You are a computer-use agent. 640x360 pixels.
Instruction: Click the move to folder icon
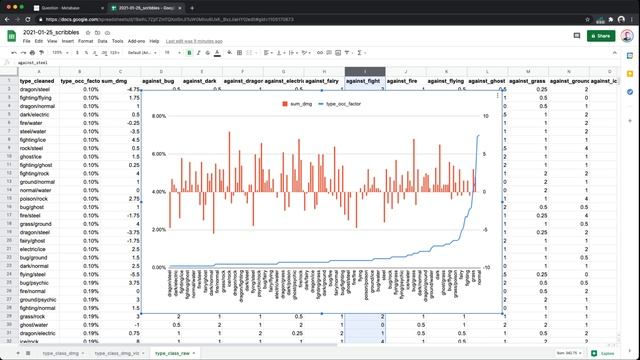[x=98, y=33]
